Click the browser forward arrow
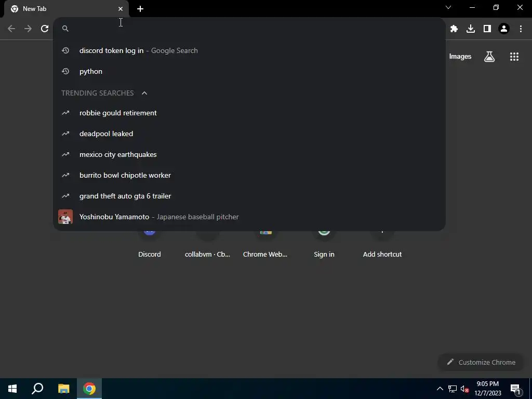Viewport: 532px width, 399px height. click(28, 29)
